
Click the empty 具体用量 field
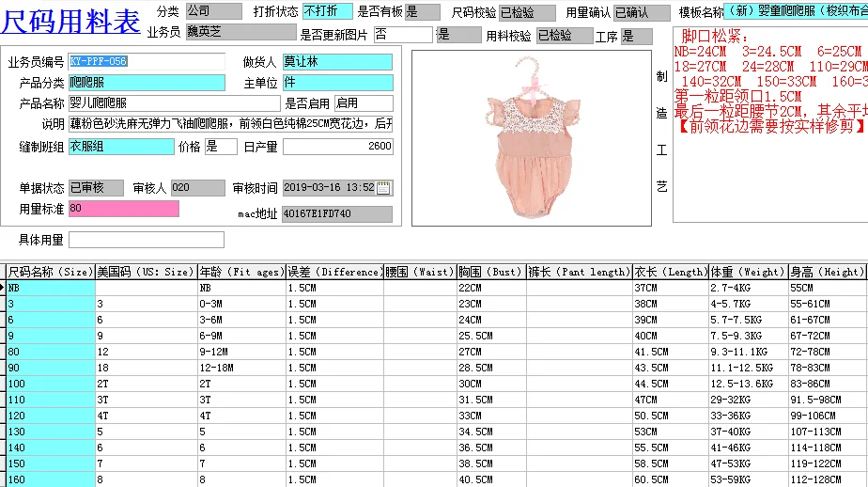coord(147,240)
